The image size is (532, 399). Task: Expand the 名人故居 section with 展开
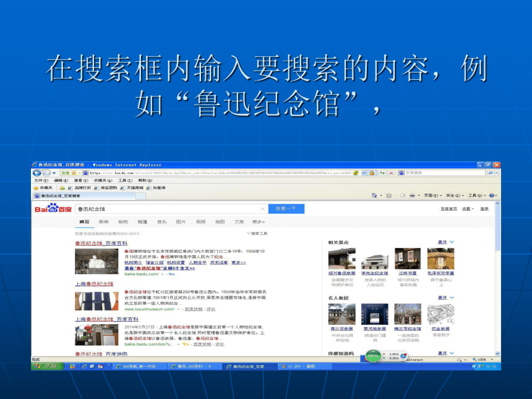tap(445, 298)
